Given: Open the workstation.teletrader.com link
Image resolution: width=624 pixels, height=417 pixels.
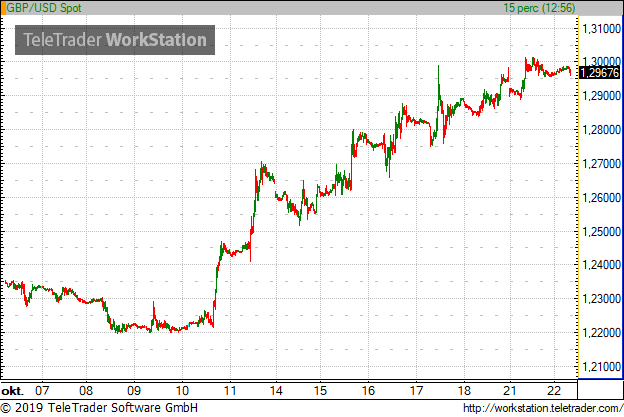Looking at the screenshot, I should [543, 408].
